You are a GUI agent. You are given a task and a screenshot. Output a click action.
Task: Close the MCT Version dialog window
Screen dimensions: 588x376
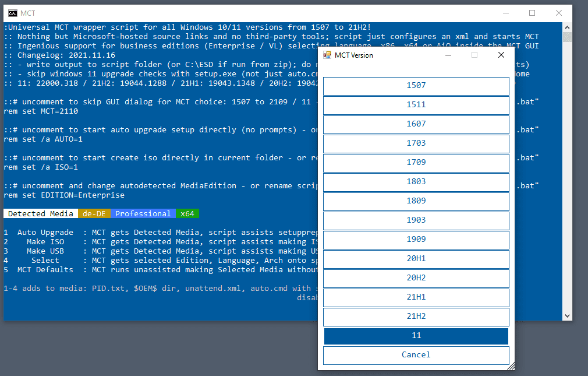point(501,55)
